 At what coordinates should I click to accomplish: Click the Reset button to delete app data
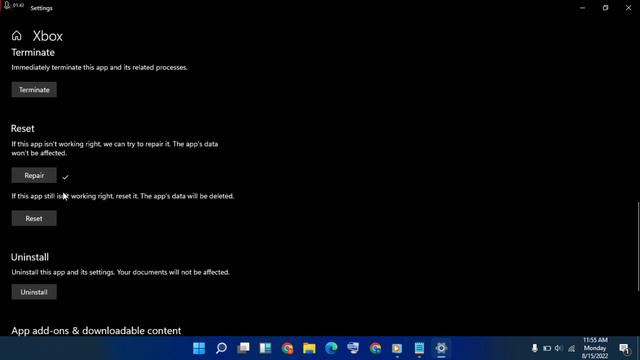pyautogui.click(x=34, y=218)
